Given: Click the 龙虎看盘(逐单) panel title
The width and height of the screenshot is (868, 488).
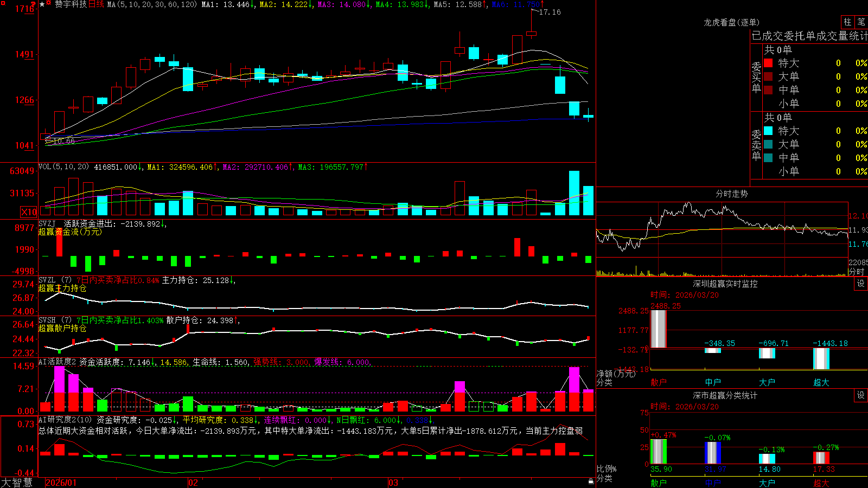Looking at the screenshot, I should pyautogui.click(x=731, y=22).
